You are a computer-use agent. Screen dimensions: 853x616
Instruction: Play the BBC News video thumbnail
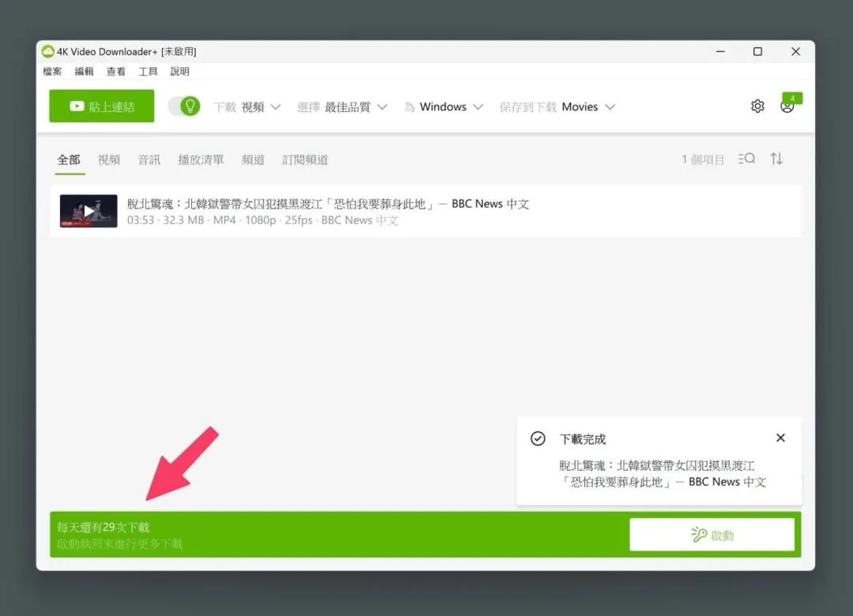(x=88, y=211)
